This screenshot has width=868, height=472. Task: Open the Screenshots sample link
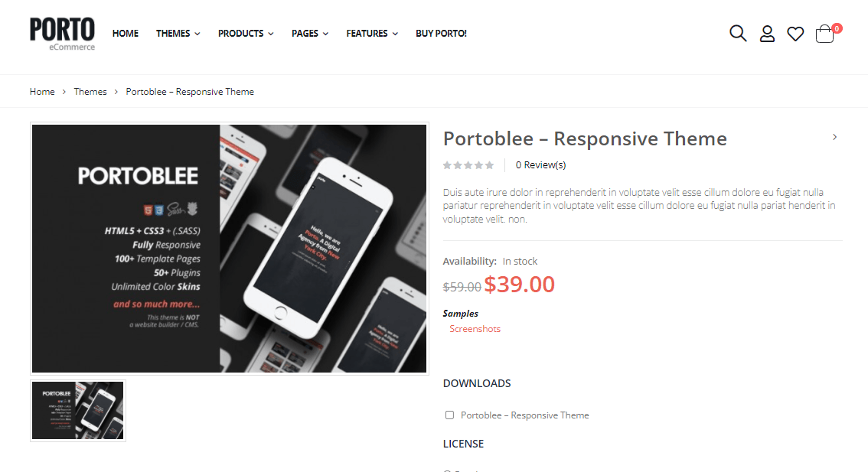pos(475,329)
